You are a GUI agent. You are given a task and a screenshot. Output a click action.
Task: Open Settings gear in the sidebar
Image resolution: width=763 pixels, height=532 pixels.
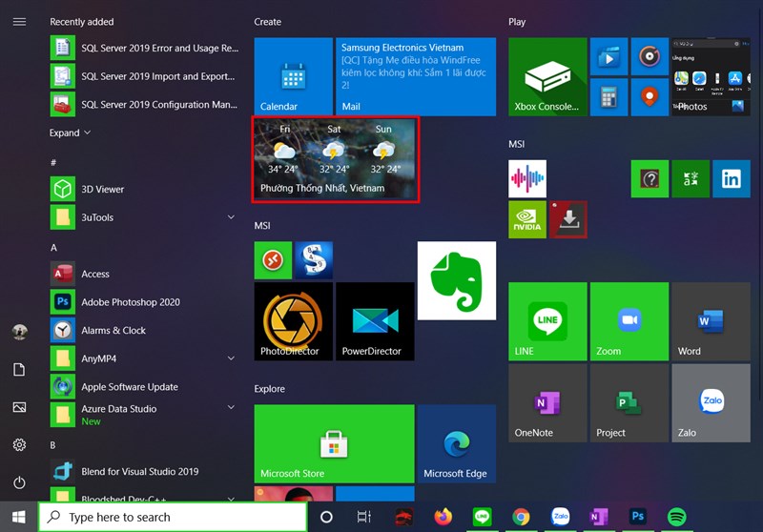(19, 445)
